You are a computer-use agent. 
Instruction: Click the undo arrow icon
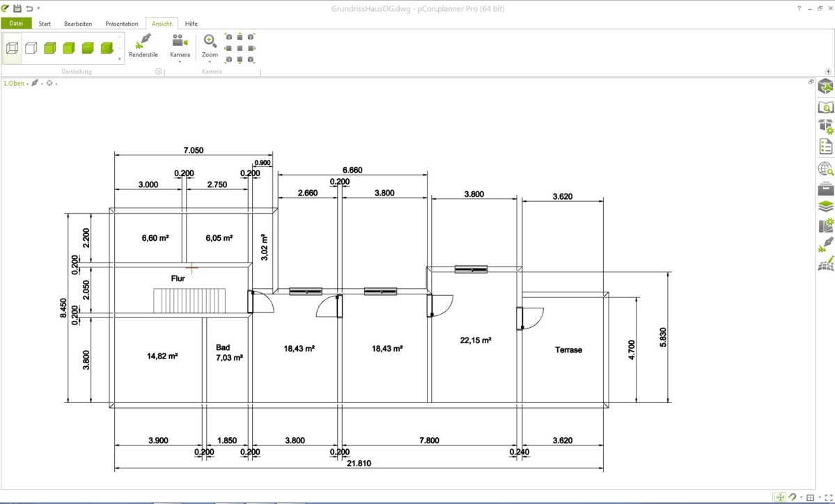[x=29, y=8]
